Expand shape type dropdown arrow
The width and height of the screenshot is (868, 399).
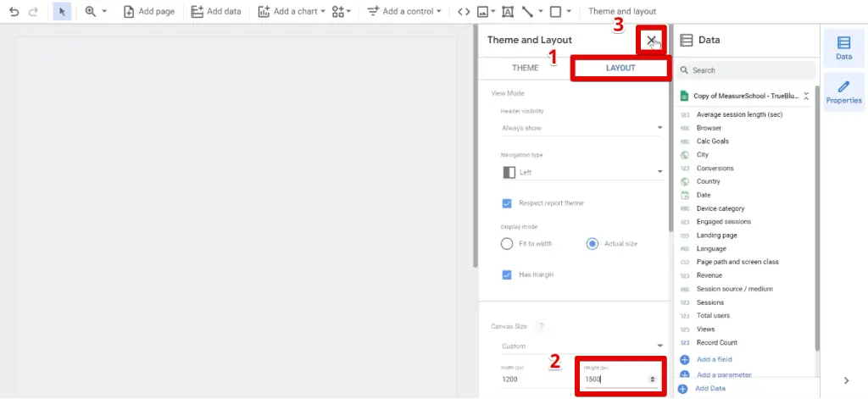[569, 11]
